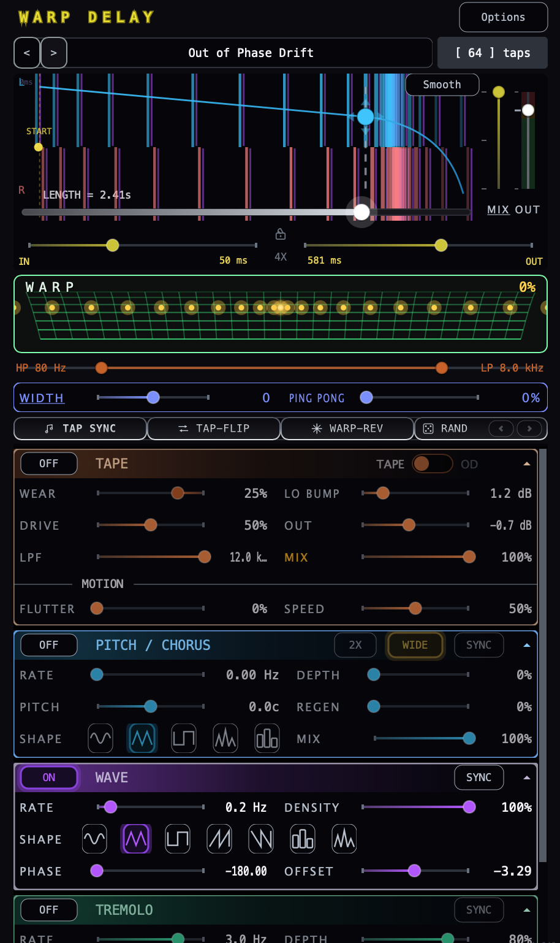Toggle 2X mode in Pitch/Chorus
The width and height of the screenshot is (560, 943).
coord(355,645)
